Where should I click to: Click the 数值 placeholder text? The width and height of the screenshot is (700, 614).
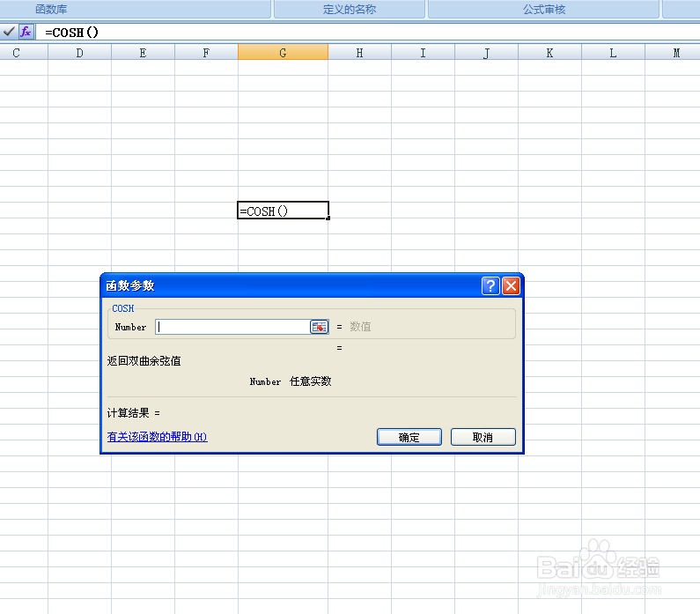coord(360,327)
